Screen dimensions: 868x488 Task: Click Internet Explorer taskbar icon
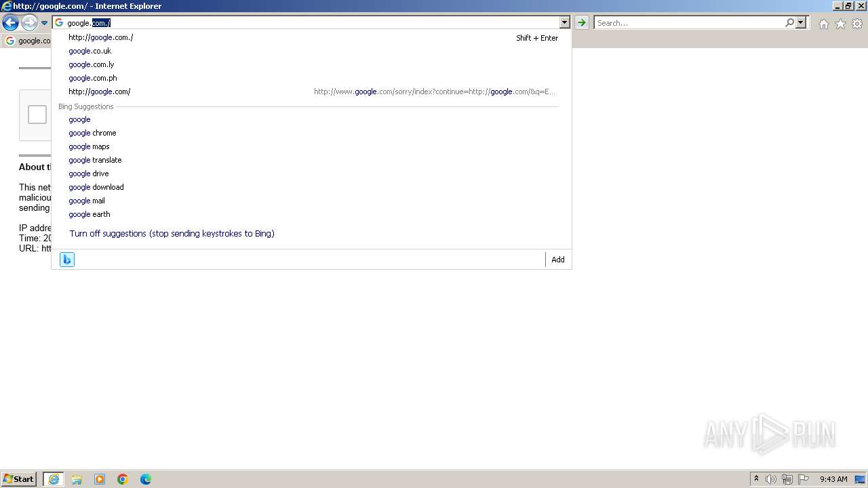click(54, 479)
